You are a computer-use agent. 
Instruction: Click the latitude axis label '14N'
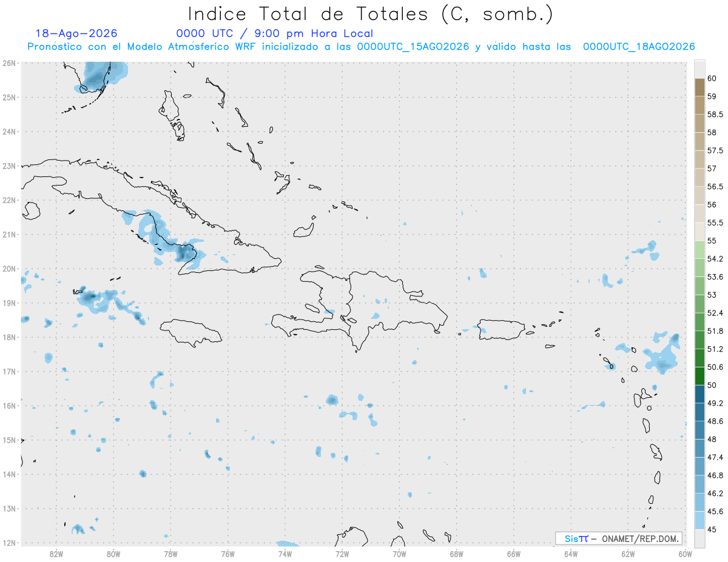coord(8,474)
